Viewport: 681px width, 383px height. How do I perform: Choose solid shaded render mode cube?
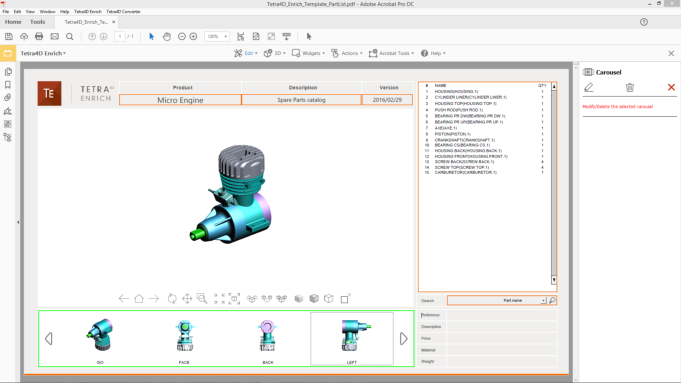299,299
